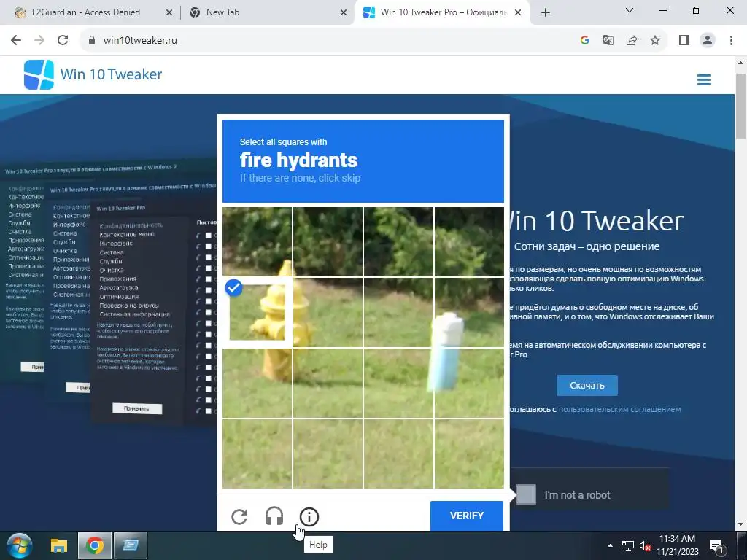Open a new browser tab
Image resolution: width=747 pixels, height=560 pixels.
tap(546, 13)
